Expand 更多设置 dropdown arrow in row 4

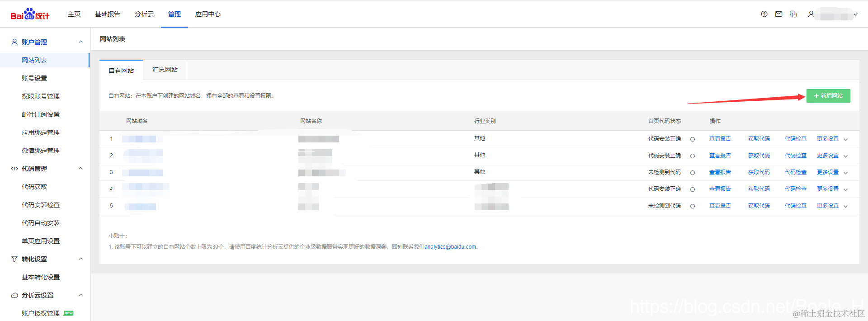[x=845, y=189]
